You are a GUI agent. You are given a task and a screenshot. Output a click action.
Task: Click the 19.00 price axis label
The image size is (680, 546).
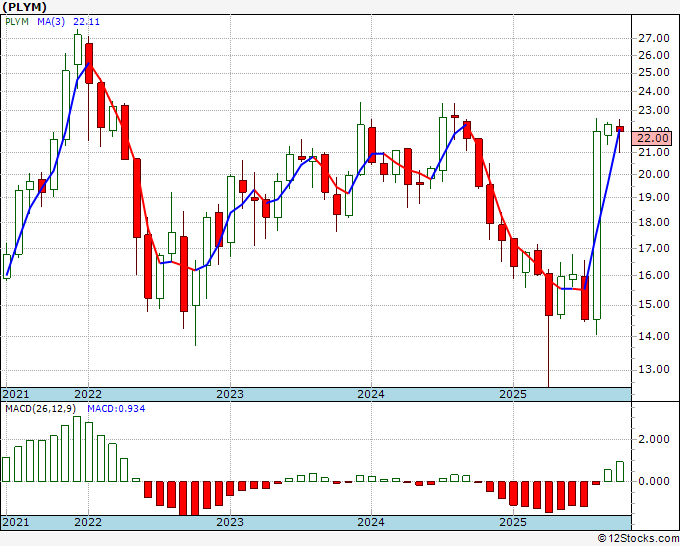(x=654, y=197)
